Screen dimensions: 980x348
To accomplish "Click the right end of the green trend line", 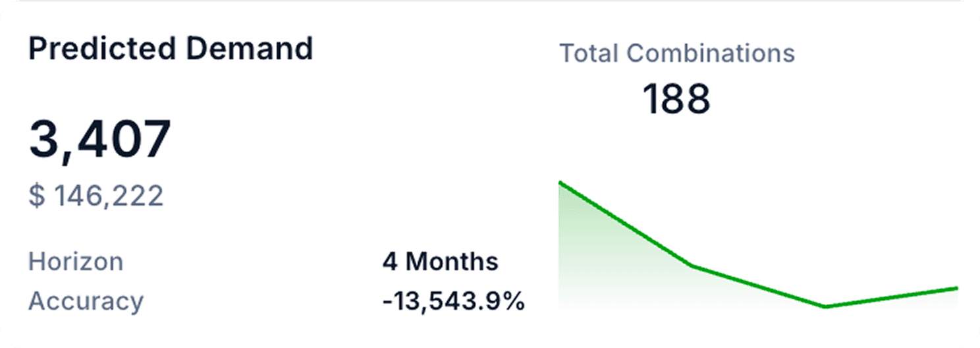I will (x=956, y=288).
